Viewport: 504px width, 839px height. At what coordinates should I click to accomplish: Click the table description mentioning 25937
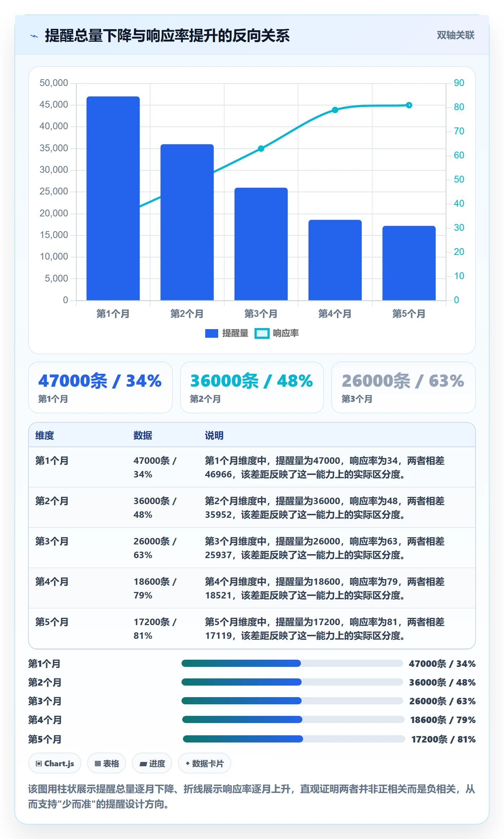coord(325,548)
